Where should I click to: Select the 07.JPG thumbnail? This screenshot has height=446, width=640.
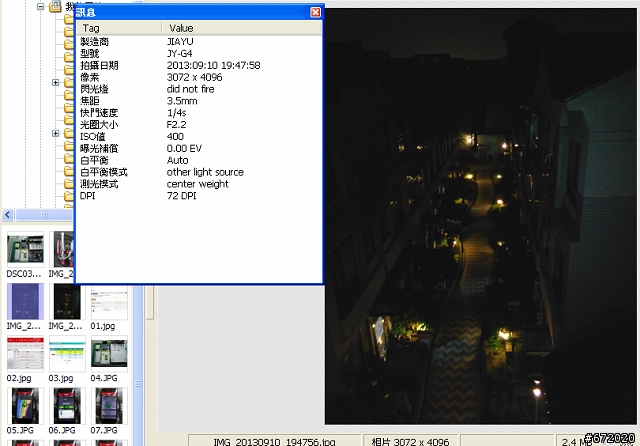[109, 406]
